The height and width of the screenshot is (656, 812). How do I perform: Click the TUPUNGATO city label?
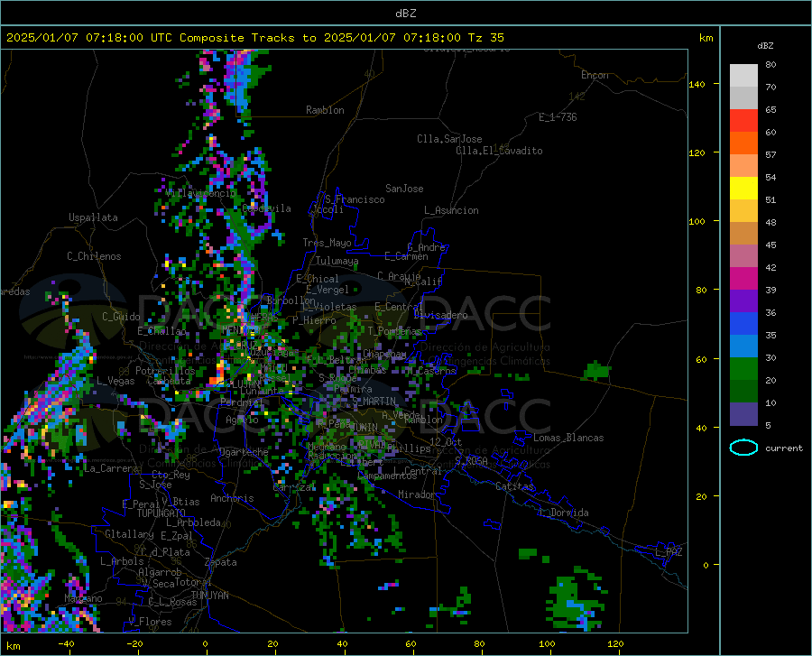point(161,513)
